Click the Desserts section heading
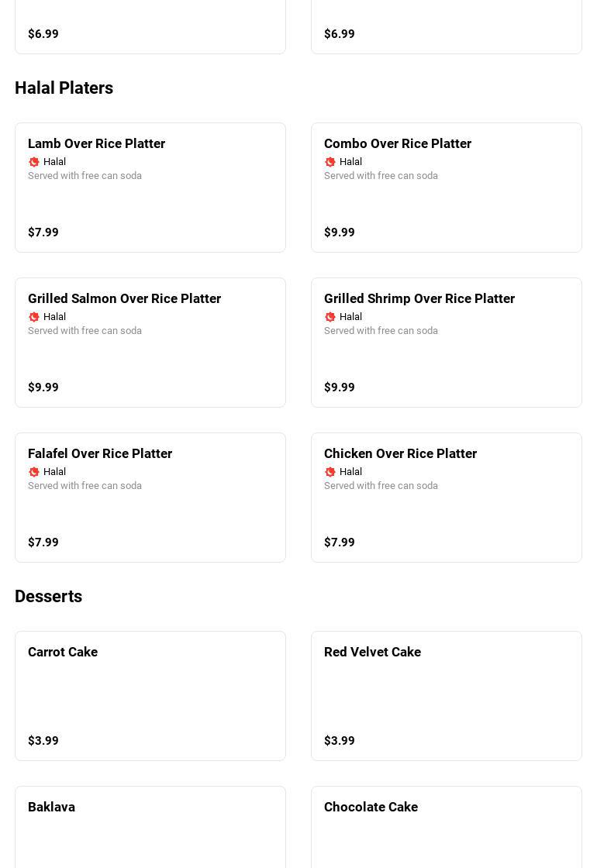597x868 pixels. pyautogui.click(x=49, y=597)
